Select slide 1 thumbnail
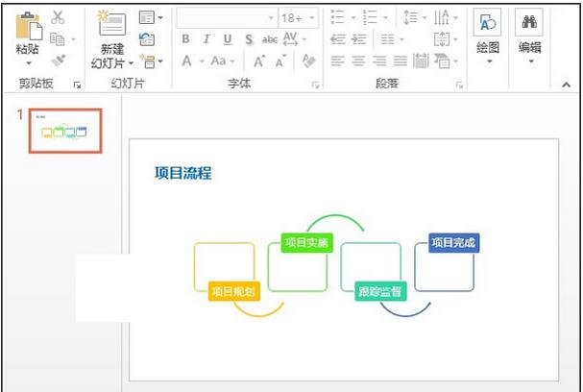 65,131
